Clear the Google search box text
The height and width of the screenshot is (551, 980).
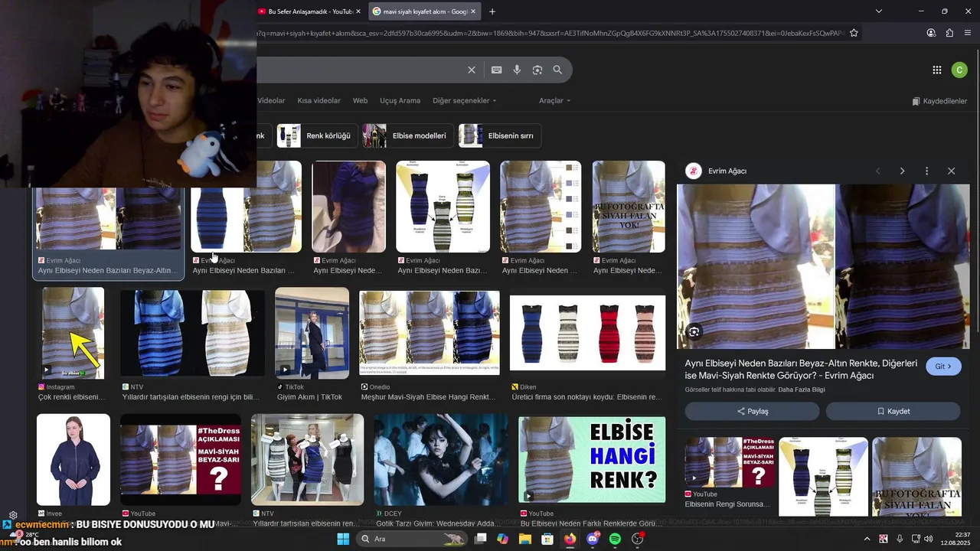coord(472,70)
